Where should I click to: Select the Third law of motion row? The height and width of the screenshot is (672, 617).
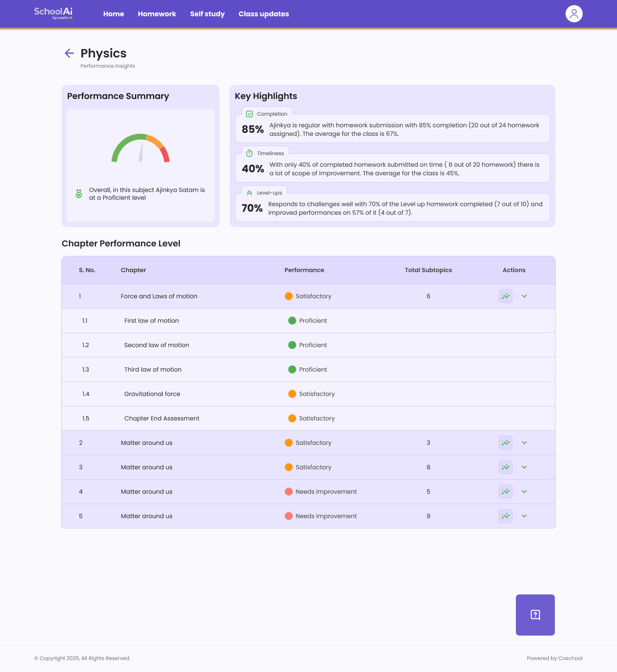pyautogui.click(x=308, y=369)
